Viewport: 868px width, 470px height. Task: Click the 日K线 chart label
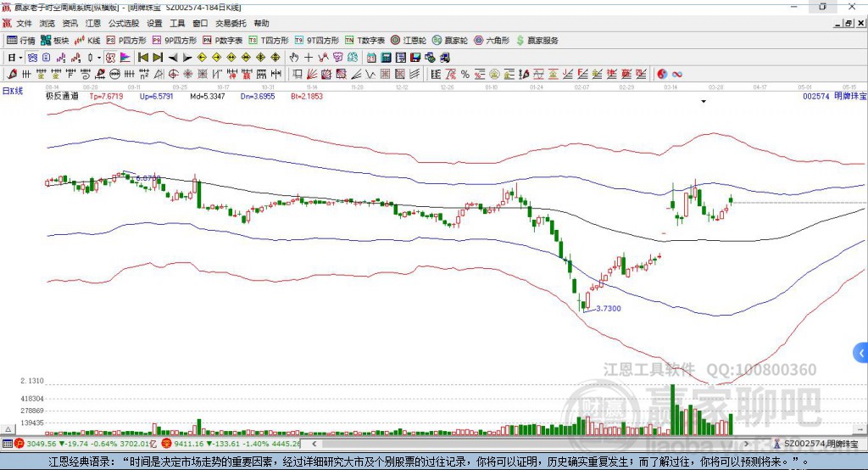13,91
